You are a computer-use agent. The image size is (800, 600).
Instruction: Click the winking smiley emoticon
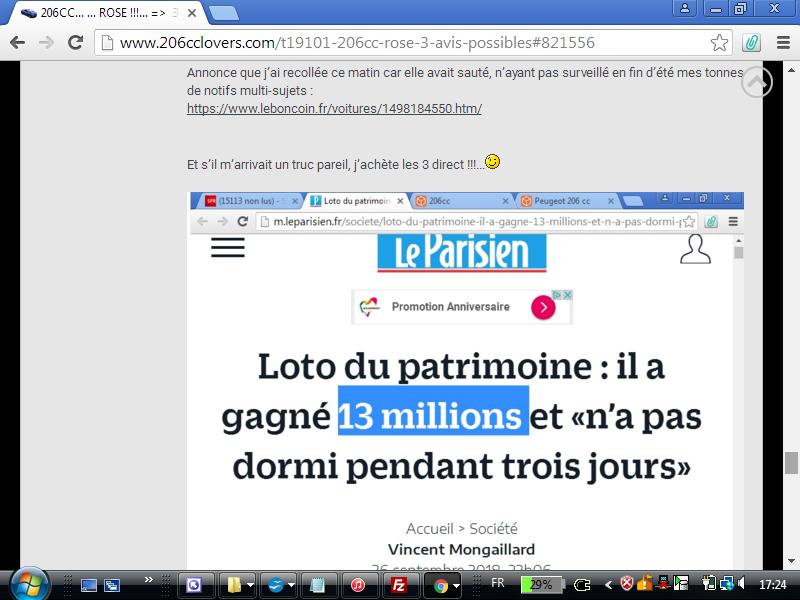[492, 162]
